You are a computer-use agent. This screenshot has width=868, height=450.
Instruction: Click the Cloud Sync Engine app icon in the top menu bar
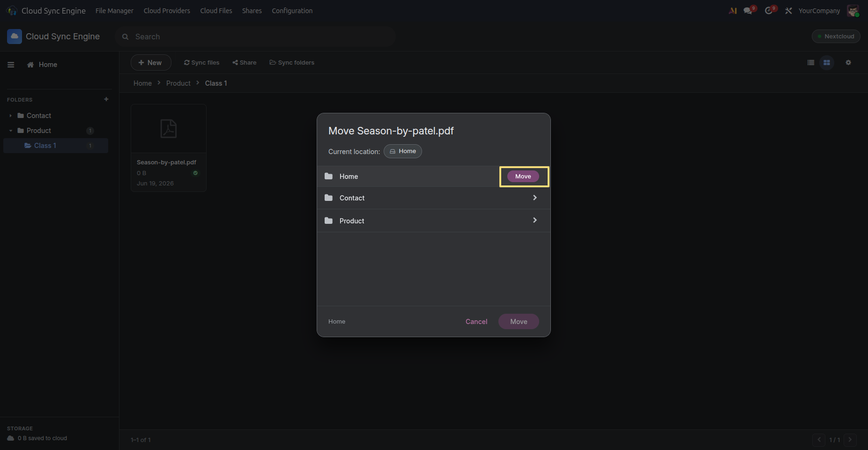[12, 11]
